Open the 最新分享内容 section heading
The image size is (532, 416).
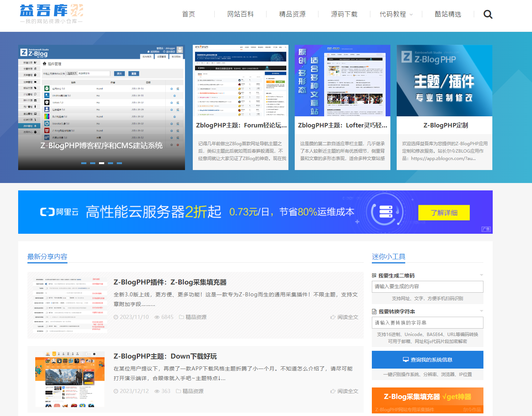[47, 257]
